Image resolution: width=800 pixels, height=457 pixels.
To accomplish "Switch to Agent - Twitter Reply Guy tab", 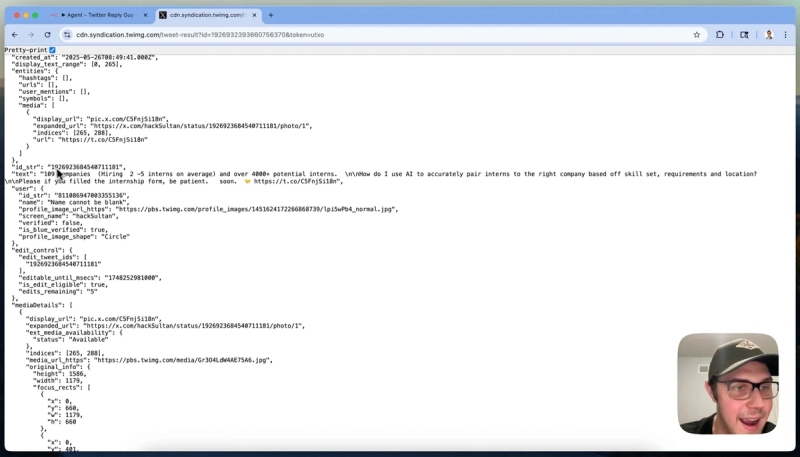I will (x=97, y=15).
